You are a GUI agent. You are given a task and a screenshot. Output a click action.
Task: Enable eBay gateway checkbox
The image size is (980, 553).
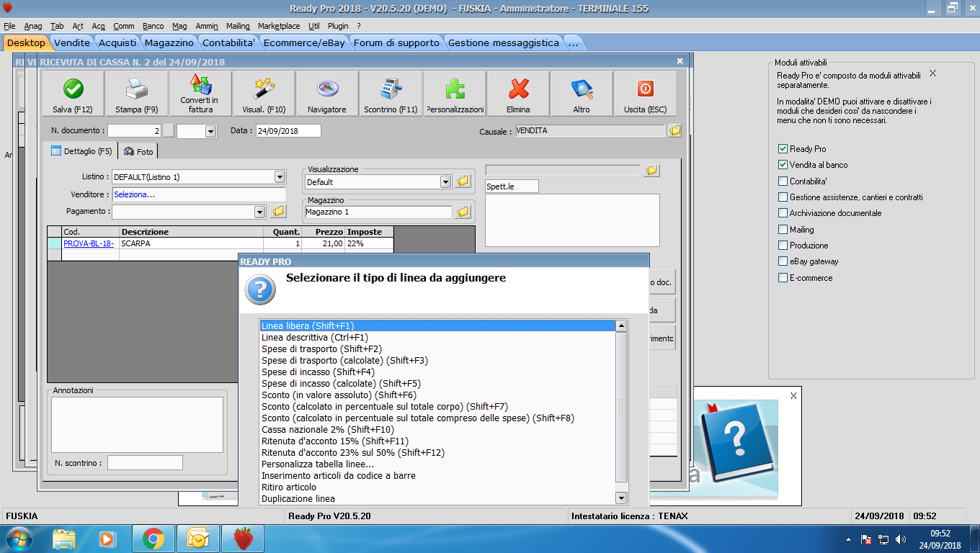pos(783,261)
